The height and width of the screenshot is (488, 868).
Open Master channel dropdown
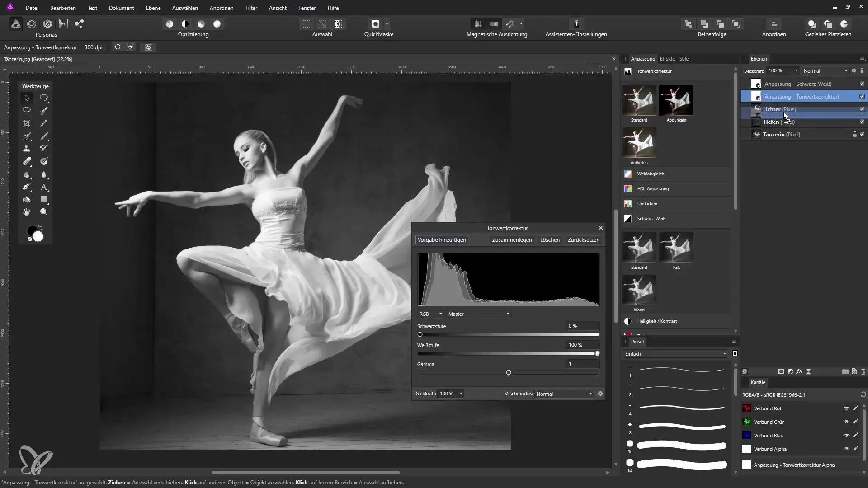coord(479,314)
